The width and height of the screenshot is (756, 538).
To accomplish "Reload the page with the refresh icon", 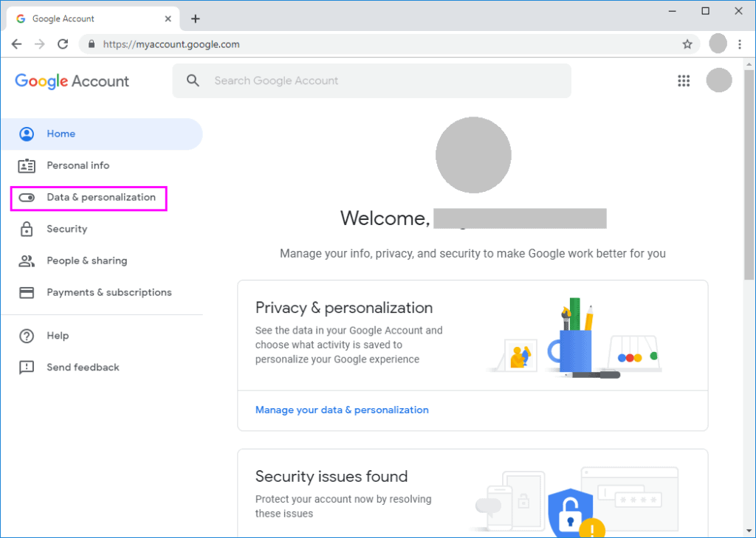I will 63,44.
